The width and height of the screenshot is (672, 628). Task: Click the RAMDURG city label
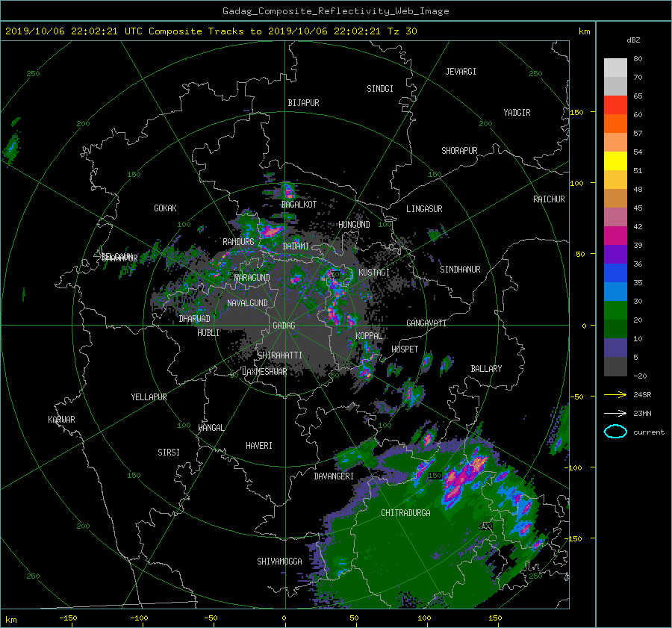238,242
